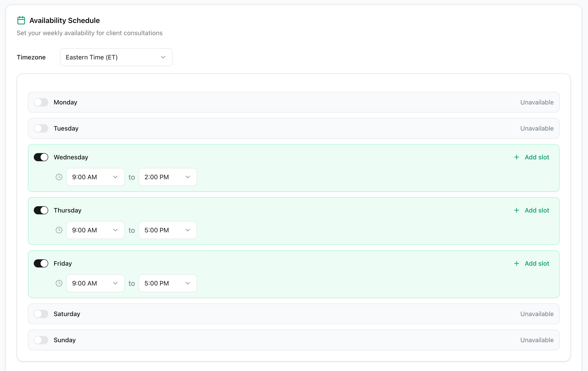Click the green calendar icon beside Availability Schedule

pos(21,20)
